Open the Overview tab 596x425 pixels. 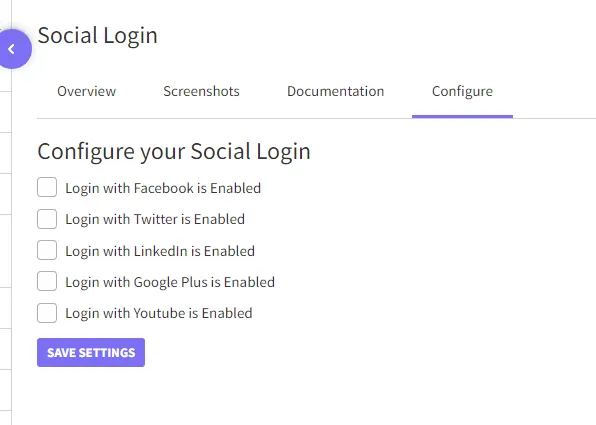click(86, 91)
